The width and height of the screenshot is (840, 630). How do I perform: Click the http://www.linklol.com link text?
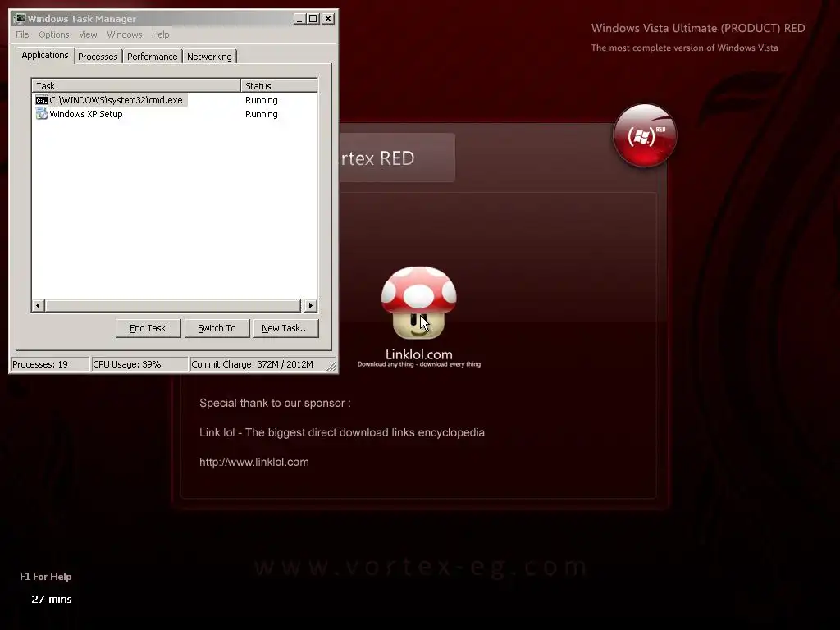coord(254,462)
